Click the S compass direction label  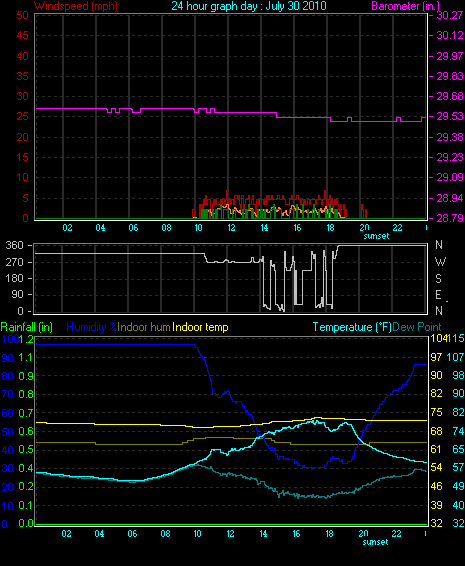438,279
